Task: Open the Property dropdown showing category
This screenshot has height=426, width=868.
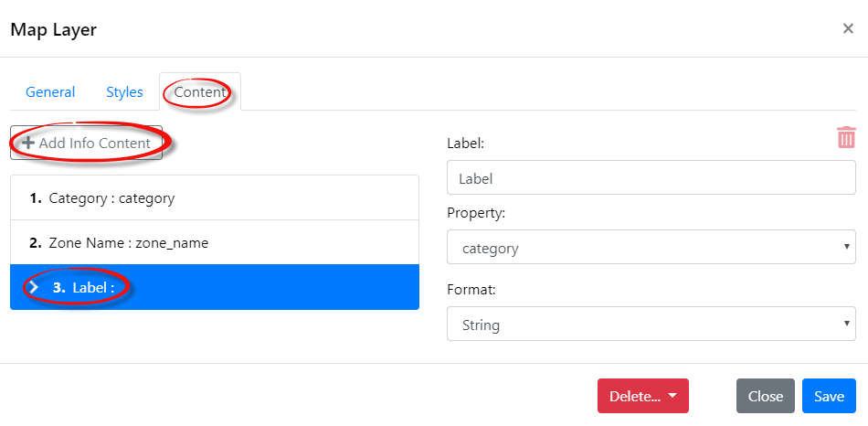Action: coord(651,247)
